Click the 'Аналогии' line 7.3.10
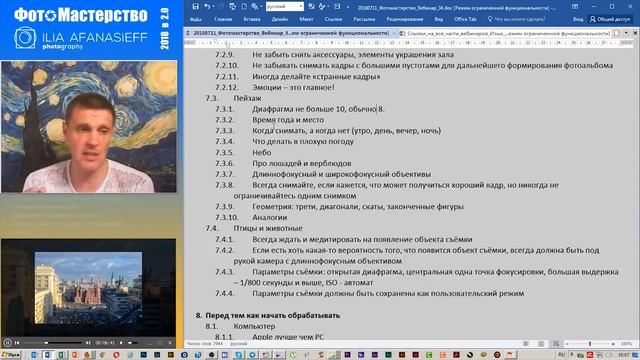The image size is (640, 360). coord(269,217)
